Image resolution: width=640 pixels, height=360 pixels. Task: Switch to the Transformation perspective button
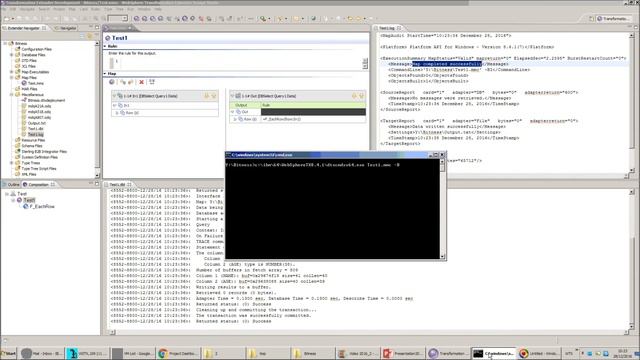(613, 19)
